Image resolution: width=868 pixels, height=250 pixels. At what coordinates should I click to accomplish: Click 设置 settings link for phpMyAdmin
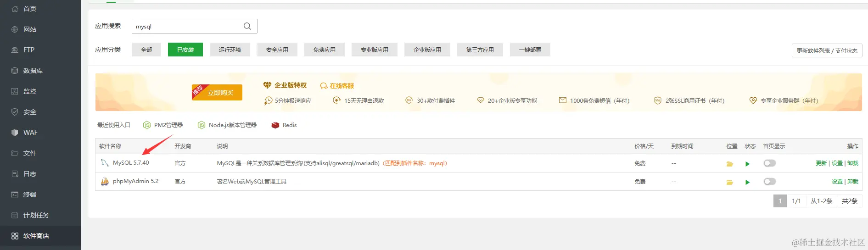coord(837,182)
